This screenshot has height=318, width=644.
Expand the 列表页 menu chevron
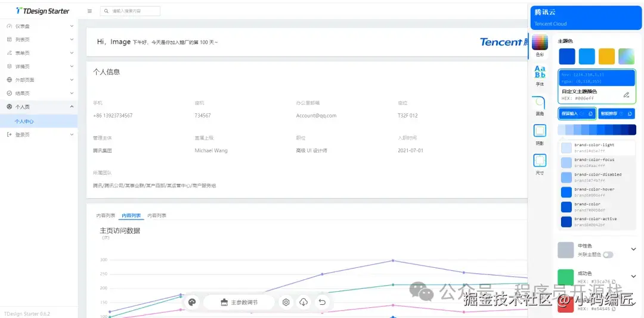pos(72,39)
